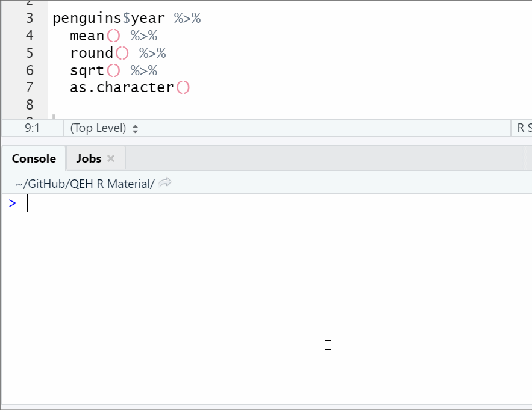Open the (Top Level) scope dropdown

click(104, 128)
